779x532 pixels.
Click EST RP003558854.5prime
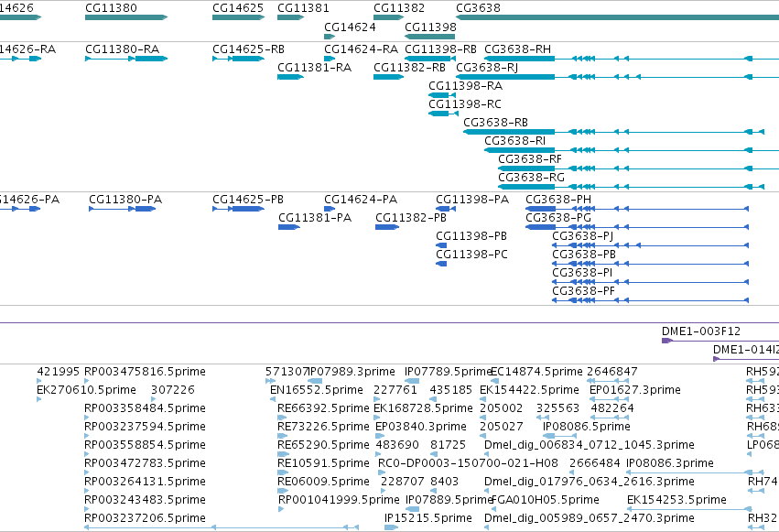coord(145,446)
